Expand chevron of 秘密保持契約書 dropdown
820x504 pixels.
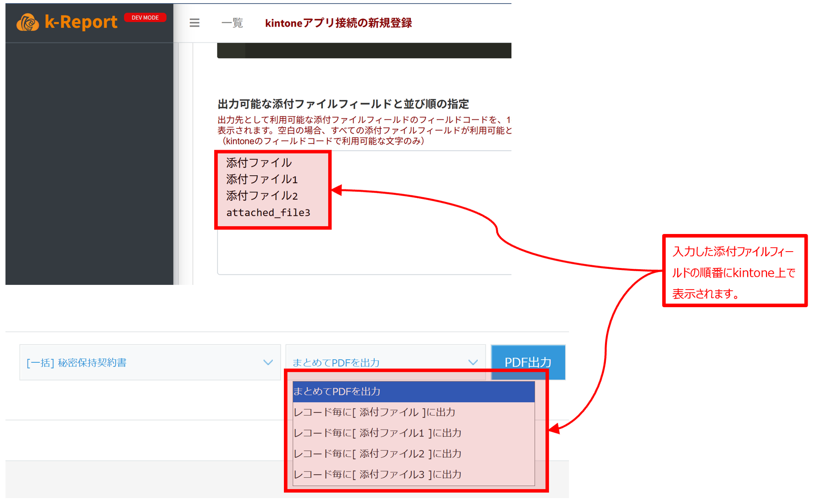pos(268,362)
